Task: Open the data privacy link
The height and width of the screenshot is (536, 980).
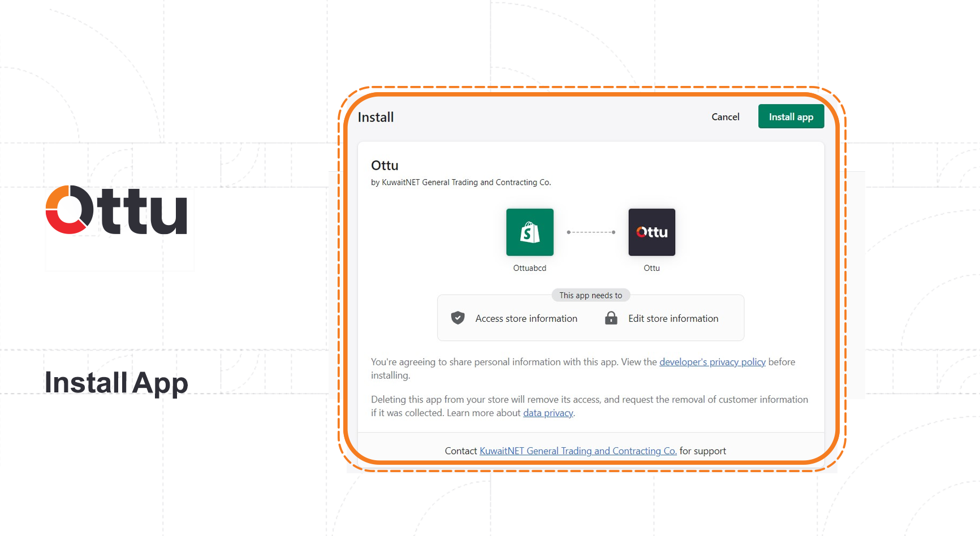Action: 547,413
